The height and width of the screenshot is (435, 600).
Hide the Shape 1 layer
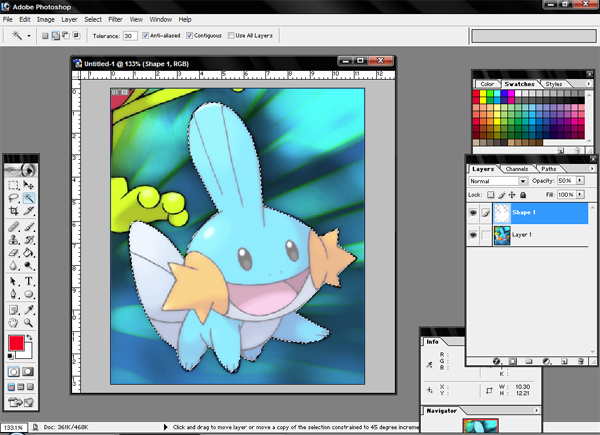pyautogui.click(x=473, y=213)
